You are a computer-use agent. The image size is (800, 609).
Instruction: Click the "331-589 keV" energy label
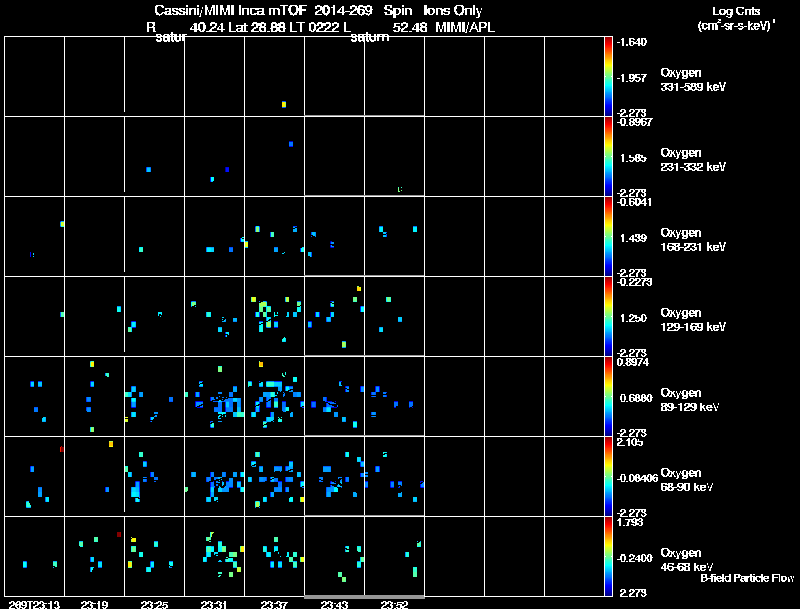[x=693, y=87]
